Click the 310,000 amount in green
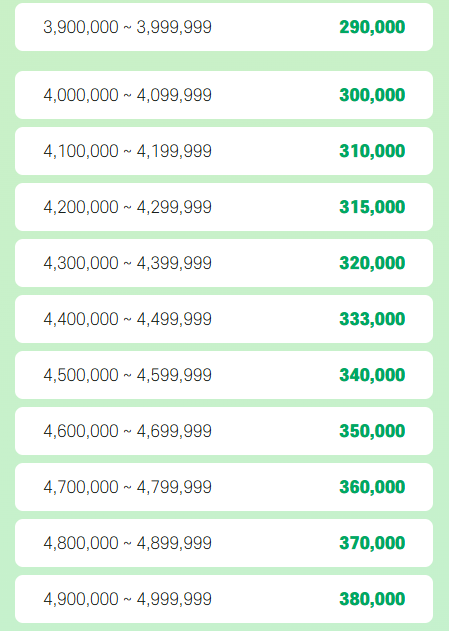 click(372, 151)
